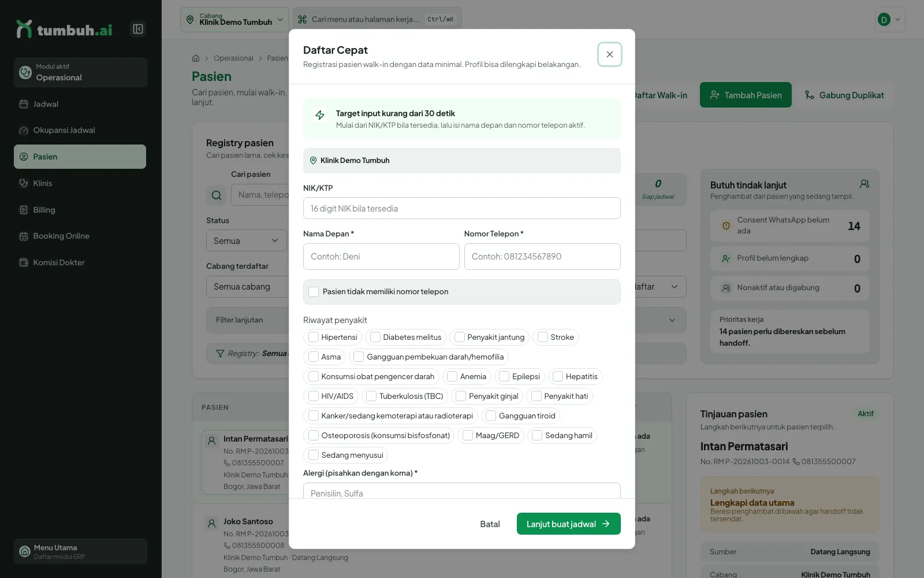924x578 pixels.
Task: Click Butuh tindak lanjut people icon
Action: point(865,184)
